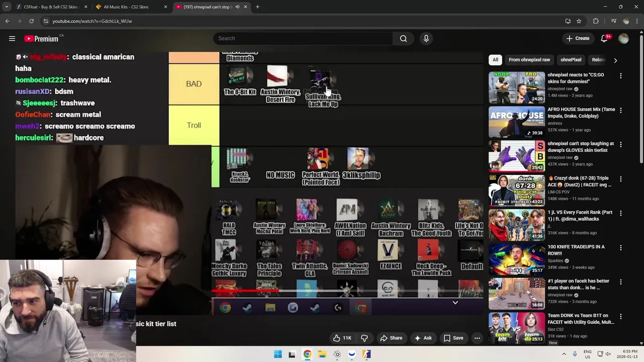Reload the current page
Screen dimensions: 644x362
point(31,21)
